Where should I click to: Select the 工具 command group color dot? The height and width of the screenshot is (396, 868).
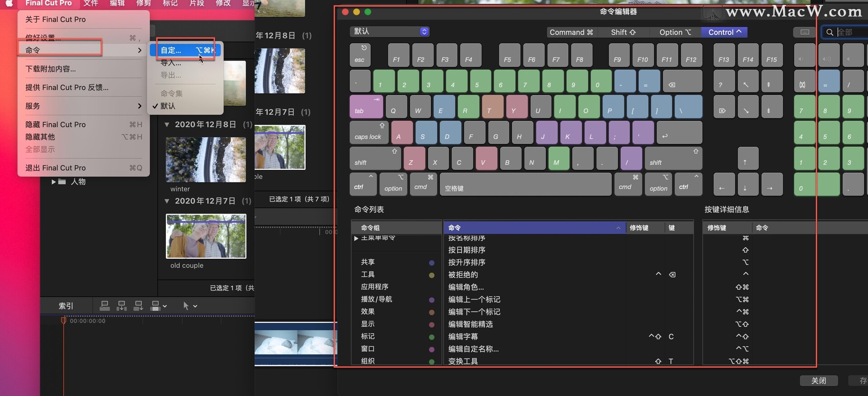[432, 275]
